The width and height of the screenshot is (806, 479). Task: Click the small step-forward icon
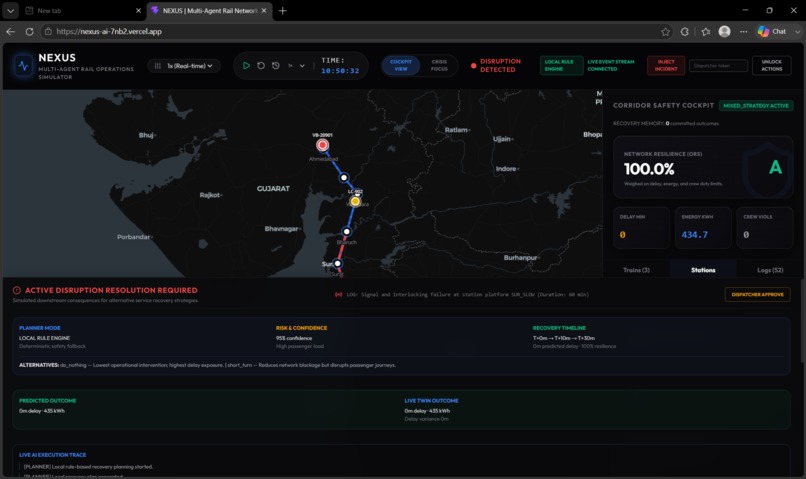[290, 66]
